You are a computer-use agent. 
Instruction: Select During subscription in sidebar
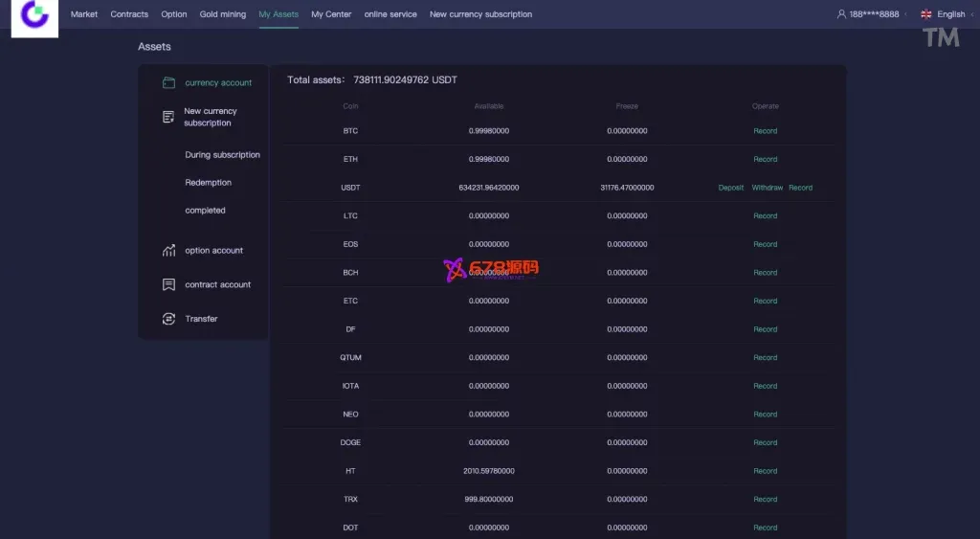[x=222, y=155]
